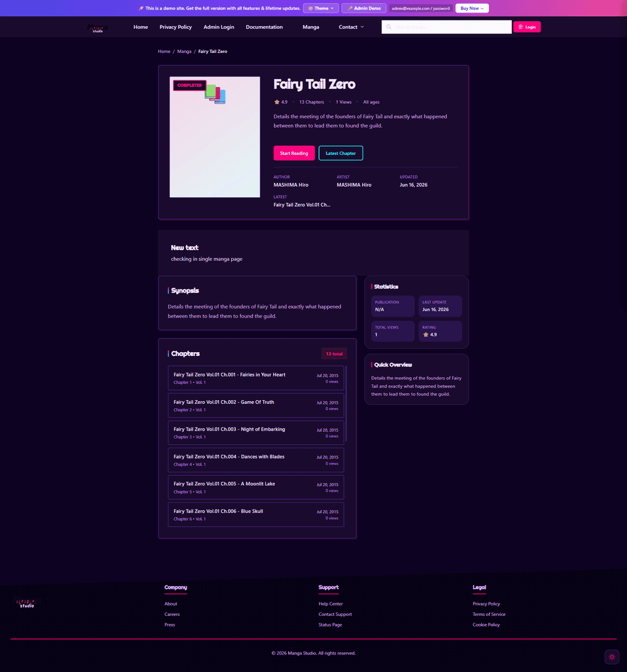Open the Documentation menu item
The image size is (627, 672).
(264, 27)
